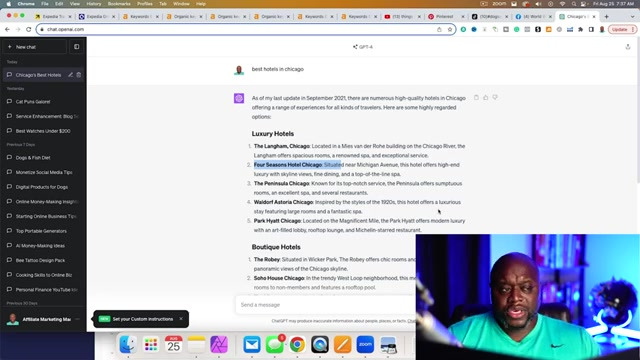Switch to the YouTube (13) tab

[402, 17]
